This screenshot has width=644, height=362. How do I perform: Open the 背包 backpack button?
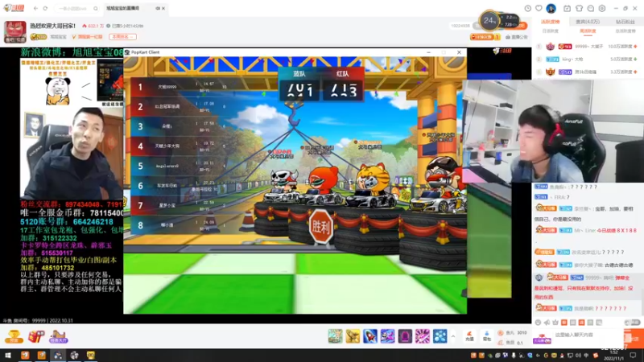(x=487, y=336)
